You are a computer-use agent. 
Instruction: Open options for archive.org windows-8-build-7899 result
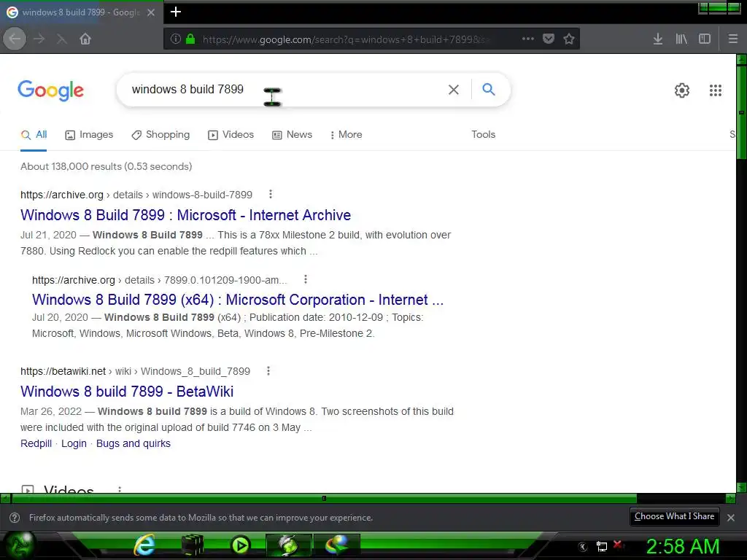(x=271, y=194)
